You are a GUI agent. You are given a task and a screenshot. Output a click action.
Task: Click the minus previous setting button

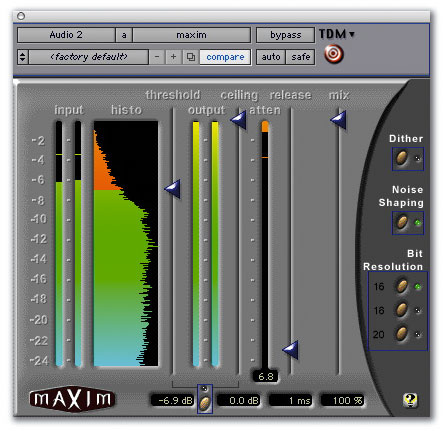(157, 57)
